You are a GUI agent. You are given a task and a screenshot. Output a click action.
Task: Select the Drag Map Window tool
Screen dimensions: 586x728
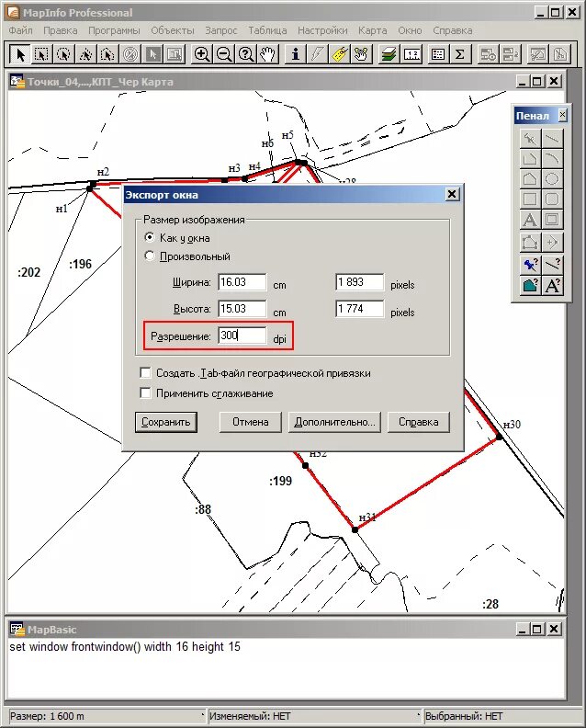(362, 54)
